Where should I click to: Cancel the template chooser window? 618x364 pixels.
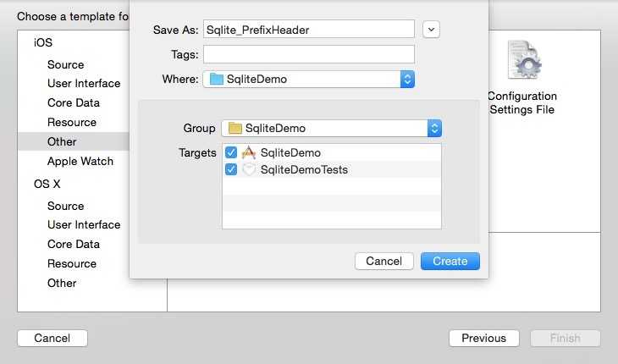point(52,338)
